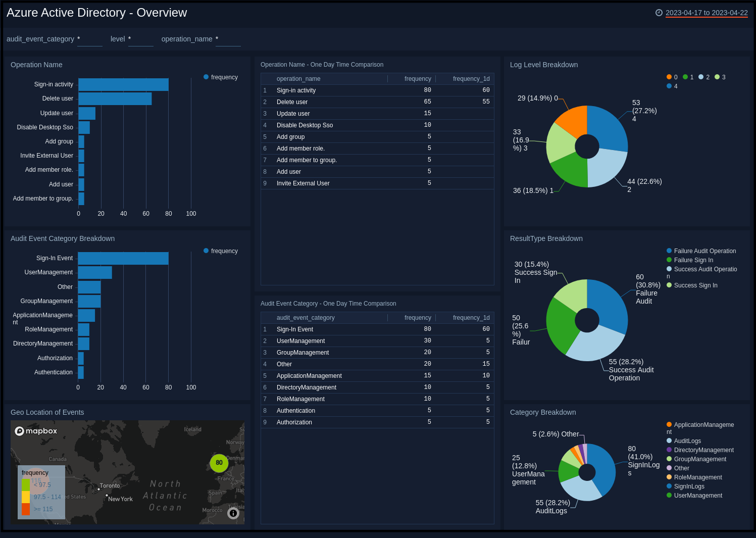The width and height of the screenshot is (756, 538).
Task: Toggle Failure Audit Operation legend item
Action: coord(701,251)
